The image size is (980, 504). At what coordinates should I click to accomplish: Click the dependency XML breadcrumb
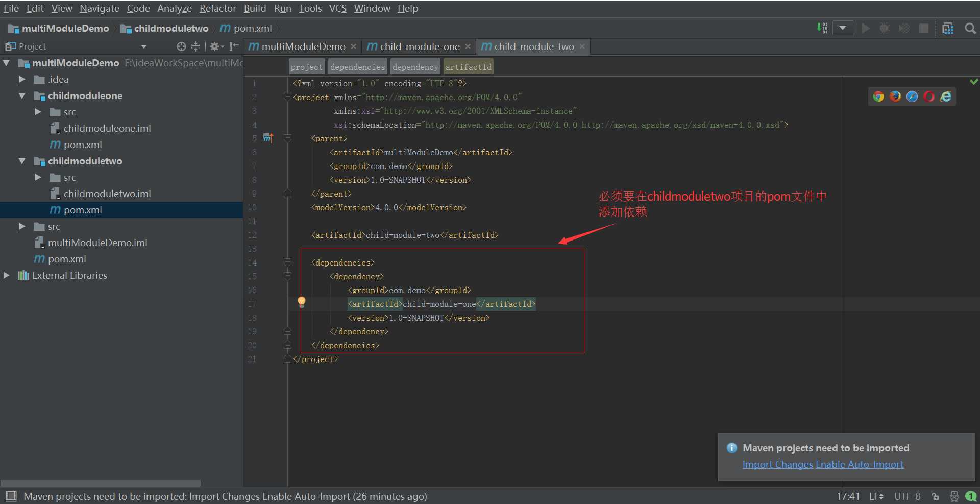pos(415,67)
